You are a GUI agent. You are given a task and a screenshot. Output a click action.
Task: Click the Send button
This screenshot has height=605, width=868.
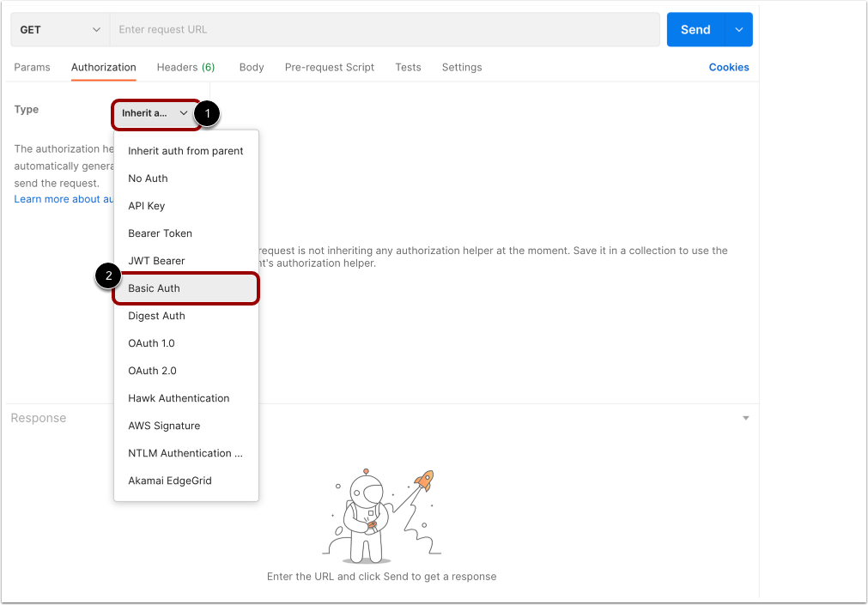(x=695, y=28)
